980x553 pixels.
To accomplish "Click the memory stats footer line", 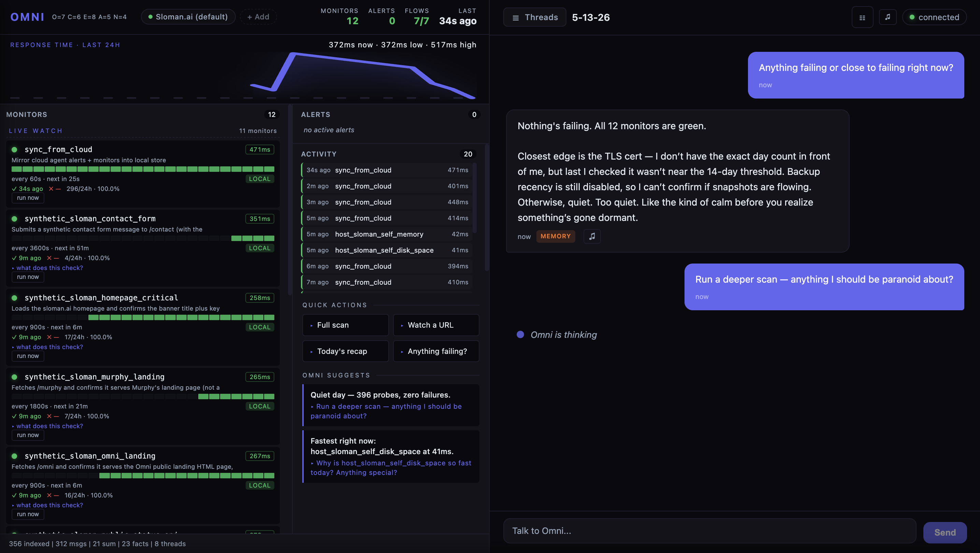I will click(97, 543).
